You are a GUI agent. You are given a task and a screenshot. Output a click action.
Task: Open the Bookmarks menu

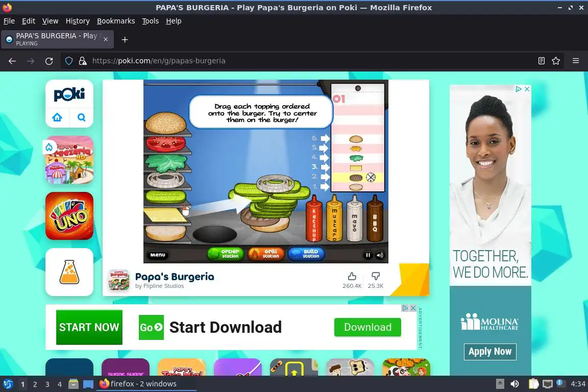116,21
